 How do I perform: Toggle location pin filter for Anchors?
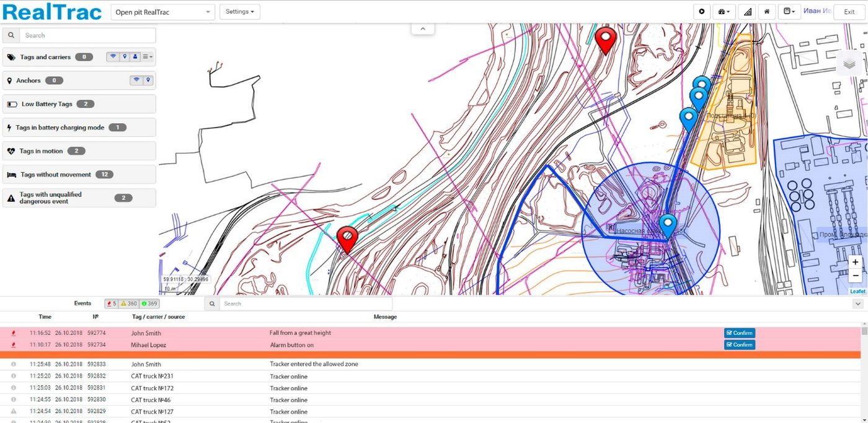click(148, 81)
